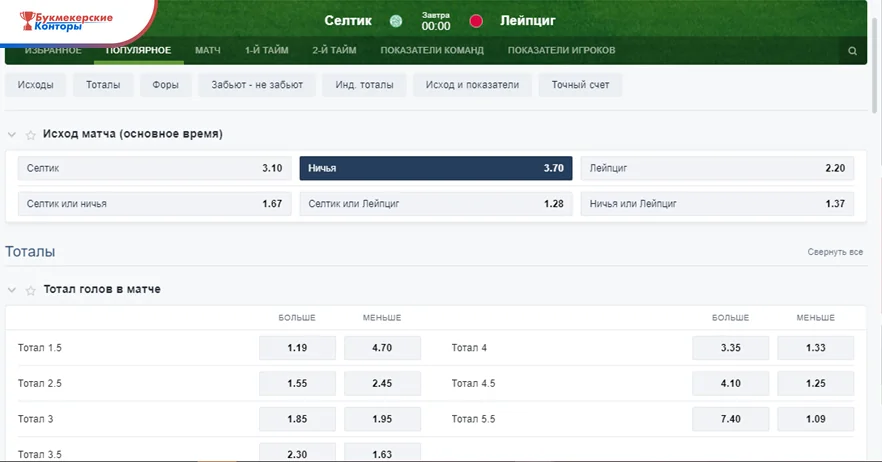This screenshot has width=882, height=462.
Task: Click the Лейпциг team name in header
Action: pos(528,21)
